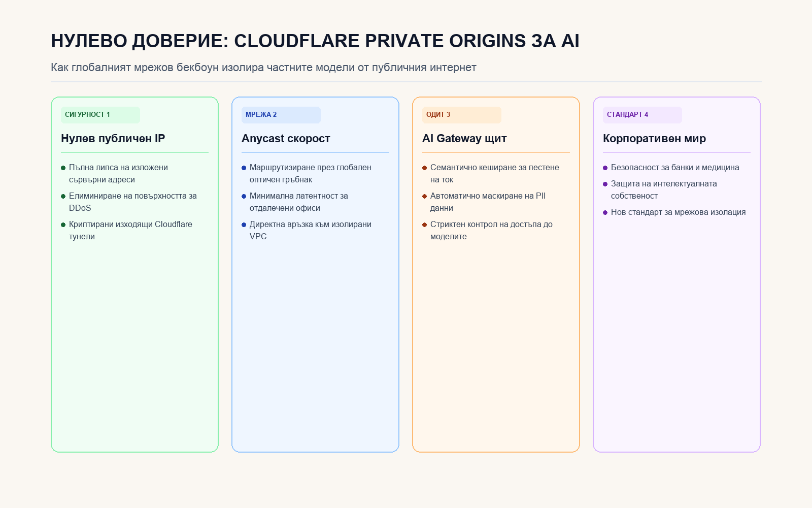The height and width of the screenshot is (508, 812).
Task: Click the text "Минимална латентност за отдалечени офиси"
Action: point(299,202)
